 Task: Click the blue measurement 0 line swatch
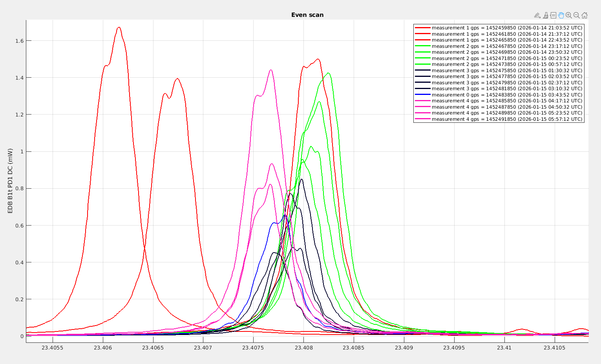pyautogui.click(x=423, y=95)
